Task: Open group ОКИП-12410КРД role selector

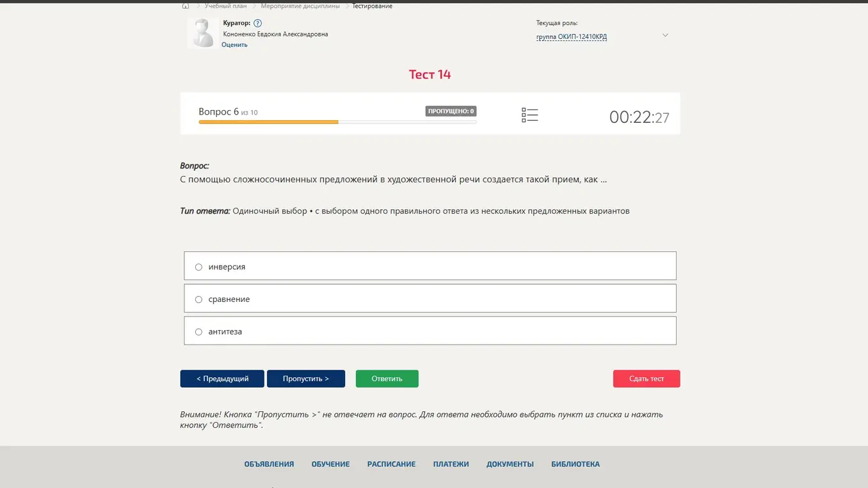Action: (x=572, y=37)
